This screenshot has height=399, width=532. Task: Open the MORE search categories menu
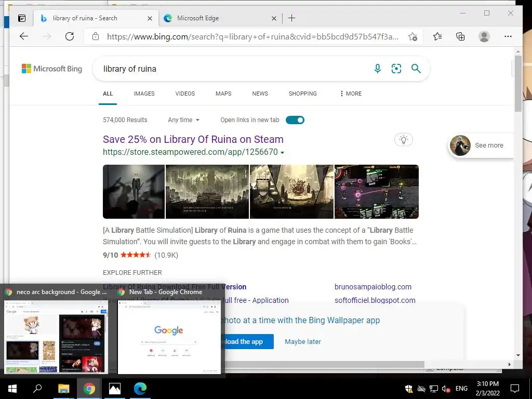(351, 94)
